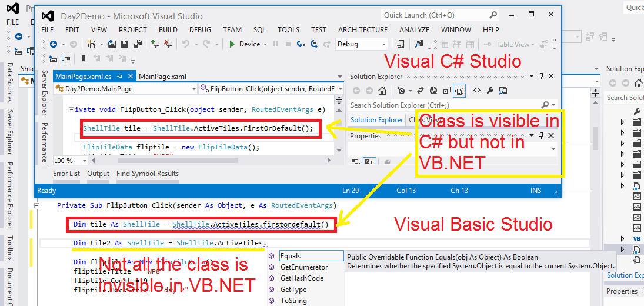Save the current file in Day2Demo

(125, 44)
